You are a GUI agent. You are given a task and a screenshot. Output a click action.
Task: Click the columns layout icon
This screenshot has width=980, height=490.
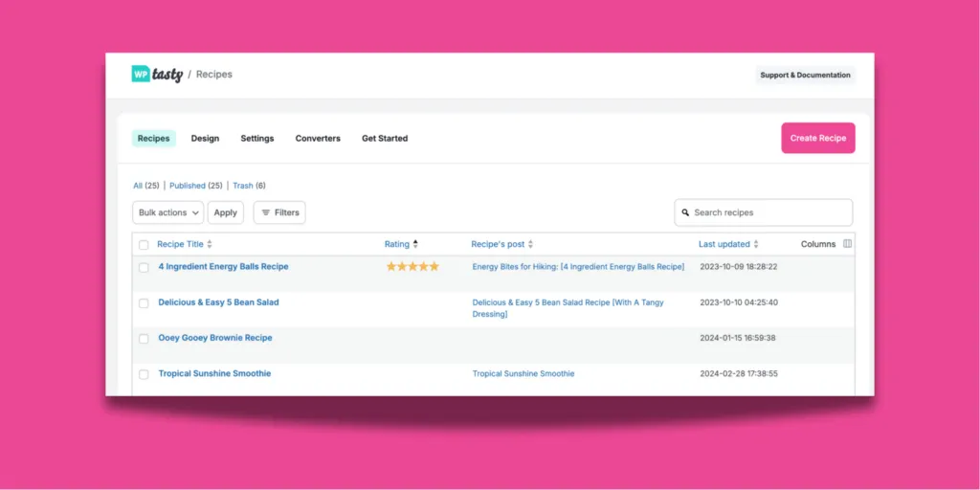point(848,244)
